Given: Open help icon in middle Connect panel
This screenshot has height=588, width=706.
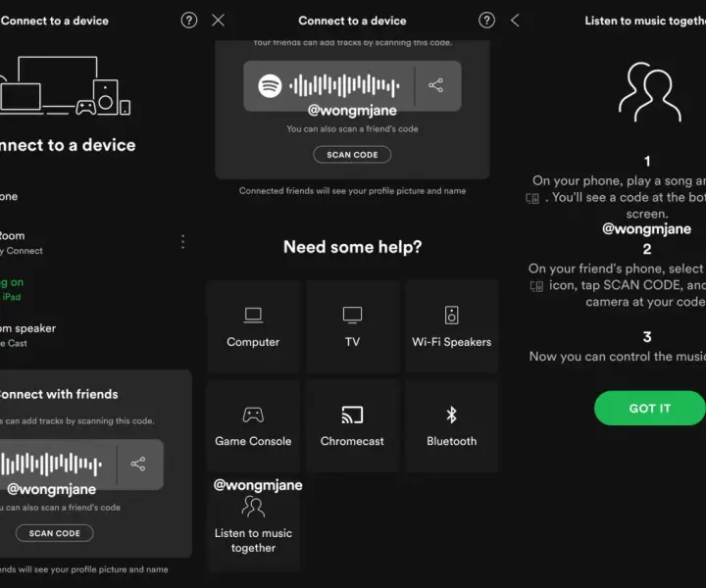Looking at the screenshot, I should [486, 21].
